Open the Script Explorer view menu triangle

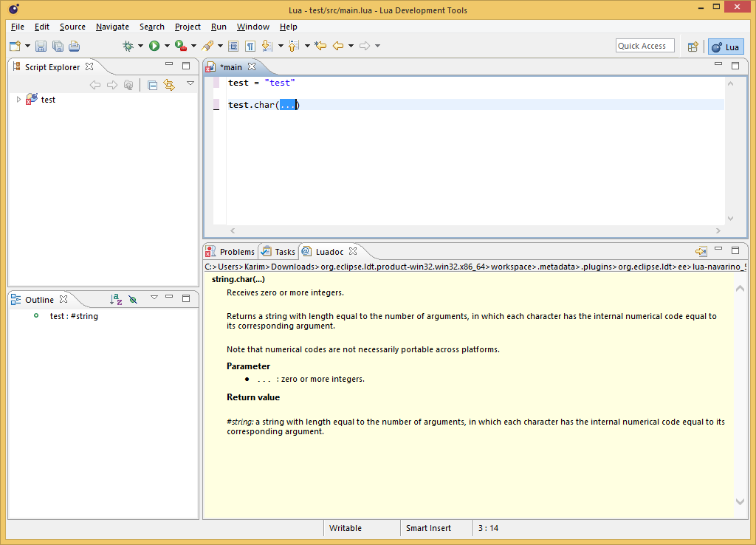190,83
